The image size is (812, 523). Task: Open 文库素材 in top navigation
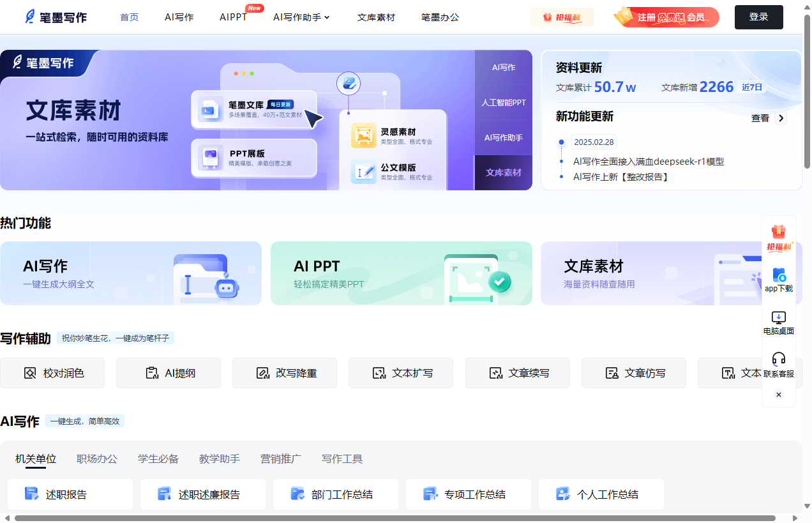[376, 17]
